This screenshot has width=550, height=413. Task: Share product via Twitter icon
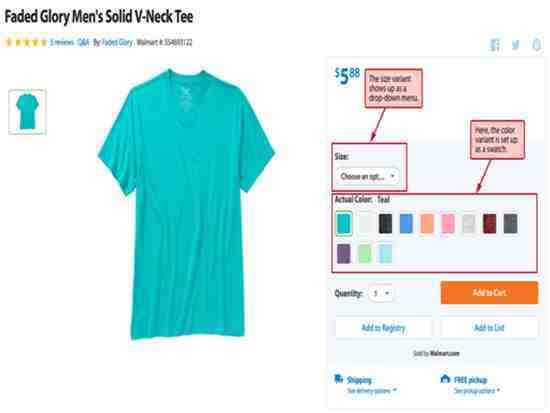pos(515,45)
